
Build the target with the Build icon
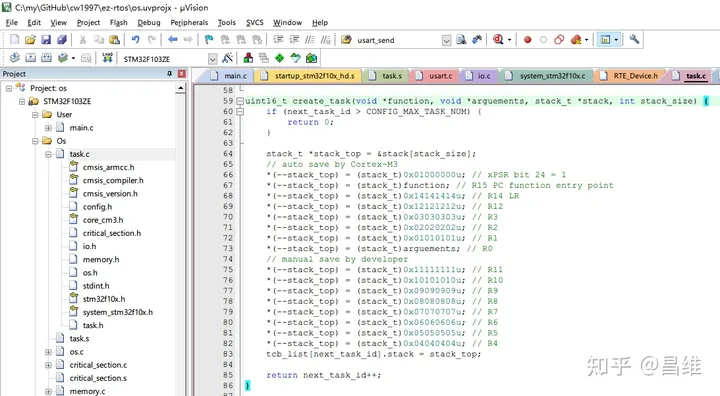30,58
